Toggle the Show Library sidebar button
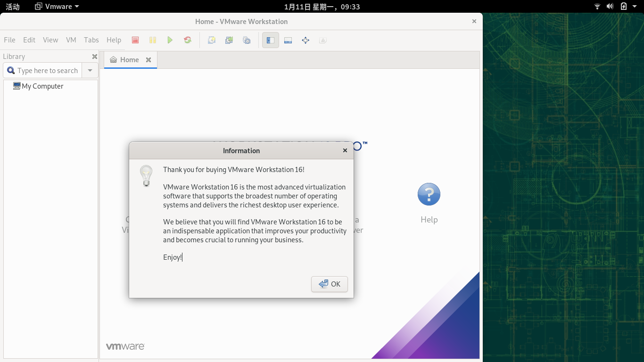 pos(271,40)
